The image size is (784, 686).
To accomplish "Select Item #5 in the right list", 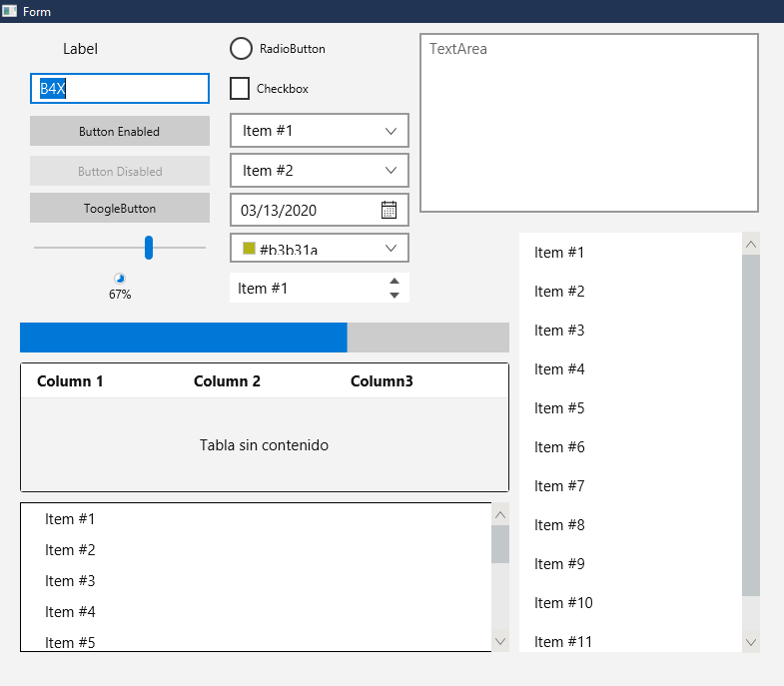I will tap(630, 408).
